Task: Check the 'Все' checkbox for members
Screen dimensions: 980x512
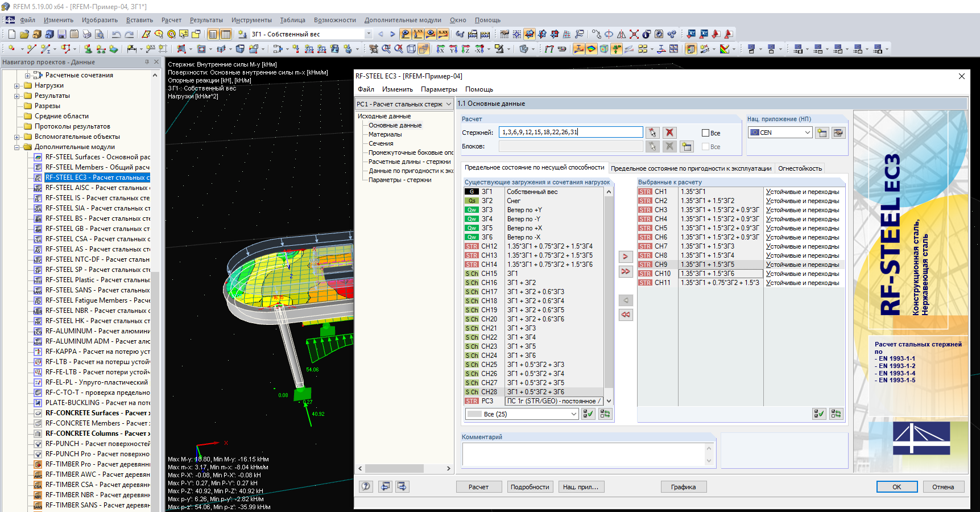Action: pyautogui.click(x=705, y=133)
